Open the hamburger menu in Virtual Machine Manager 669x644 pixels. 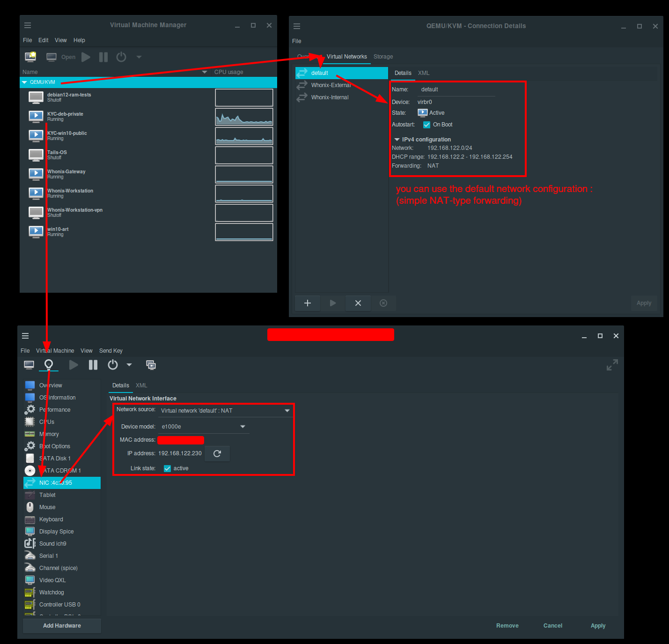[x=28, y=25]
